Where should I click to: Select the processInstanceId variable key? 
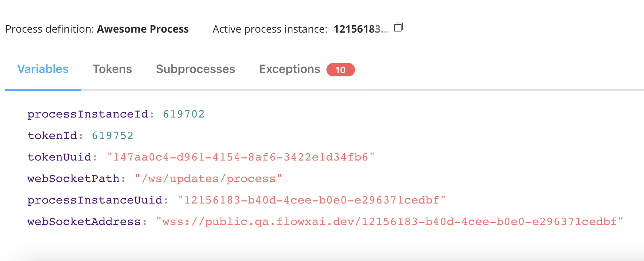coord(88,114)
